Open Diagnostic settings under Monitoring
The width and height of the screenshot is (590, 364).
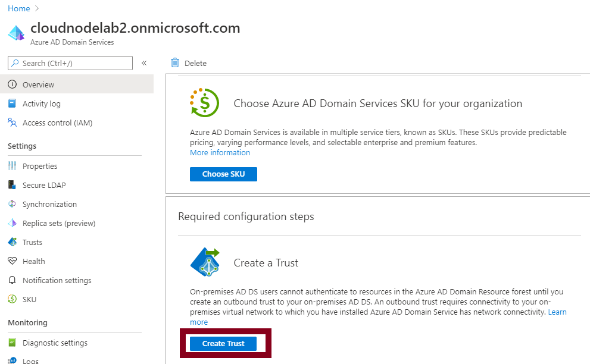point(12,343)
